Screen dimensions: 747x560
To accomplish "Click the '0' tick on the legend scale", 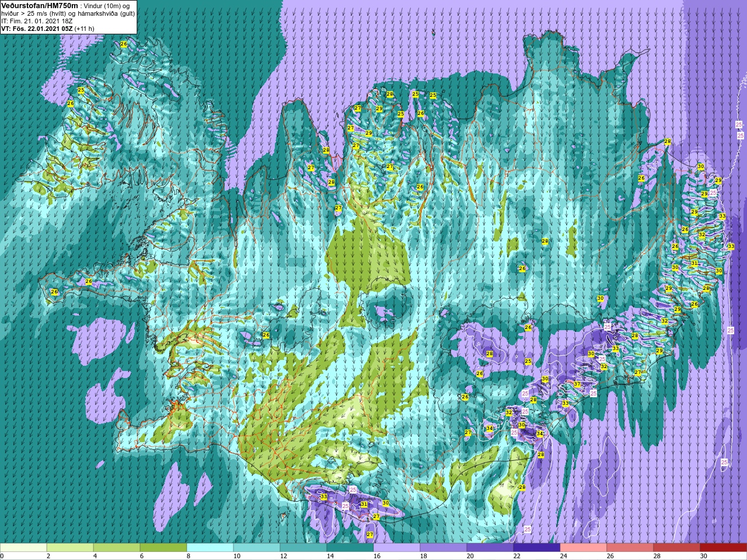I will point(2,556).
